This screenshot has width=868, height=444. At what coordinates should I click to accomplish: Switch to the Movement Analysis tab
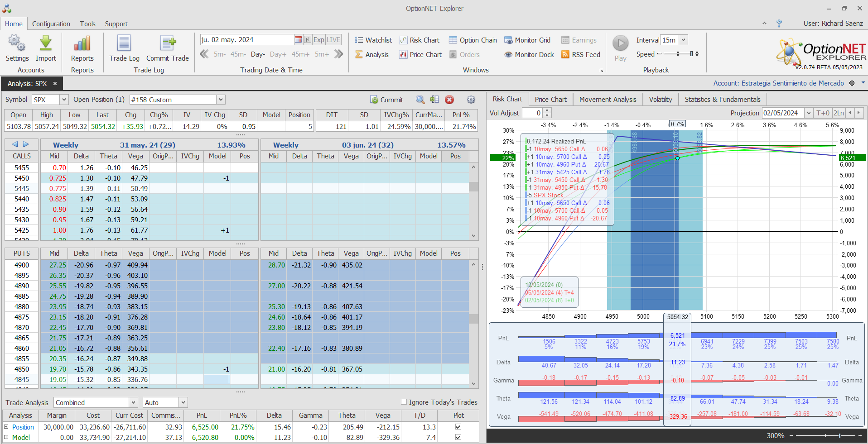[x=608, y=100]
